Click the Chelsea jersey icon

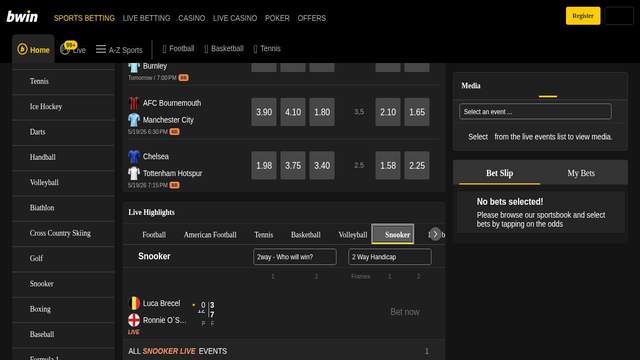pyautogui.click(x=134, y=157)
